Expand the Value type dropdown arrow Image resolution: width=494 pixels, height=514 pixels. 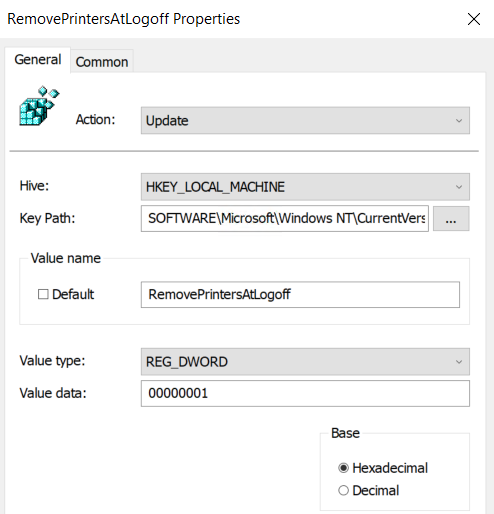pos(459,362)
